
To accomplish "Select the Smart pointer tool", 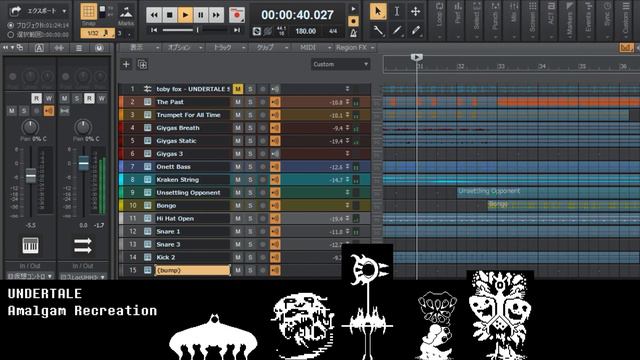I will pyautogui.click(x=378, y=11).
